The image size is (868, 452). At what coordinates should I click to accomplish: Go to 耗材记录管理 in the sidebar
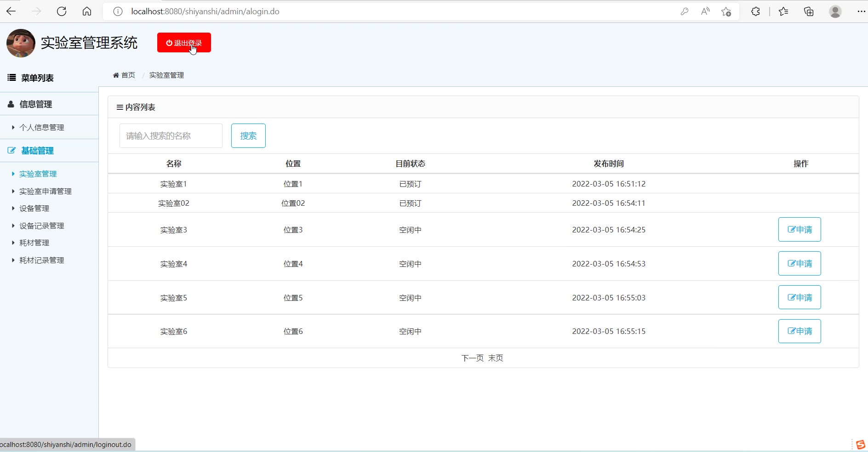[x=41, y=260]
